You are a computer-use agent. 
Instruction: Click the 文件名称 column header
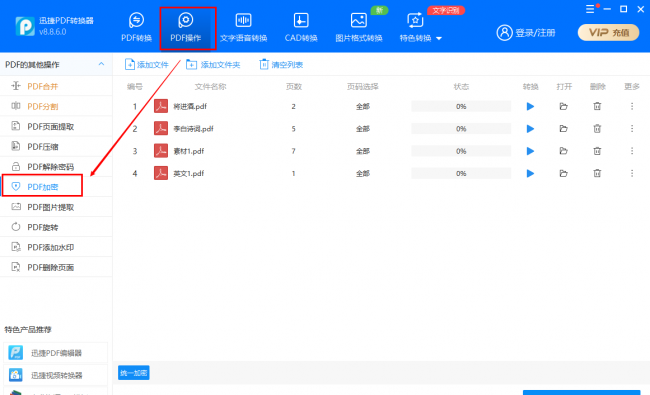(210, 87)
